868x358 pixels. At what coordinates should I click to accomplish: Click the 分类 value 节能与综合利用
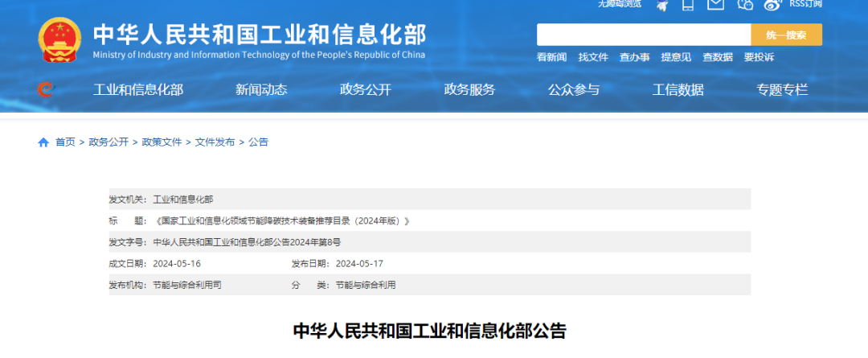[366, 286]
